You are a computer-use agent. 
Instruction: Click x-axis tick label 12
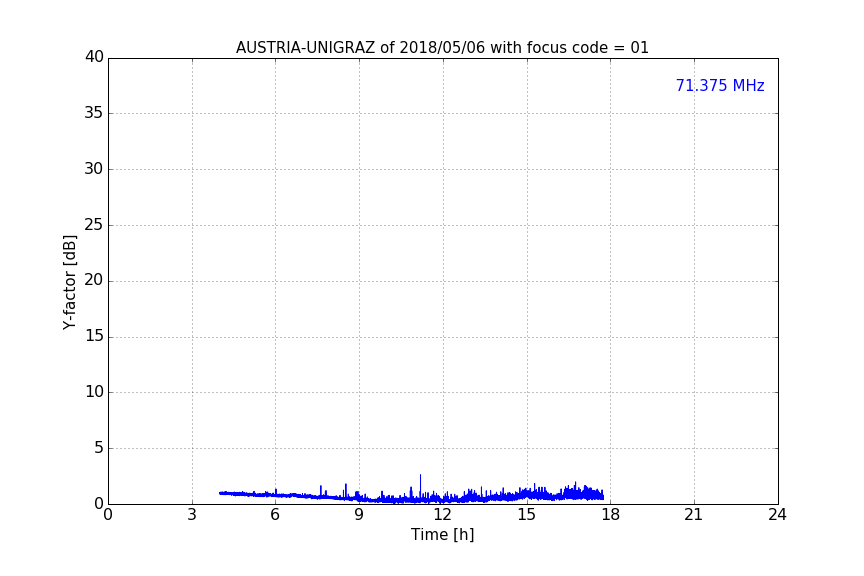click(442, 515)
